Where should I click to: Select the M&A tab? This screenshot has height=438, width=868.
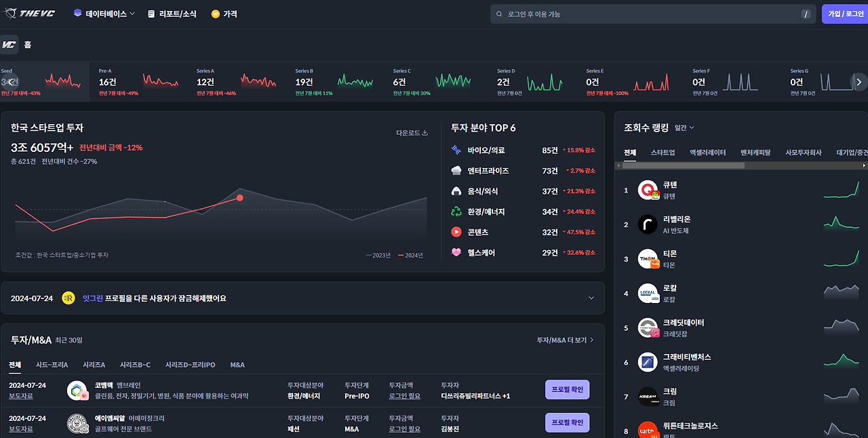click(237, 365)
